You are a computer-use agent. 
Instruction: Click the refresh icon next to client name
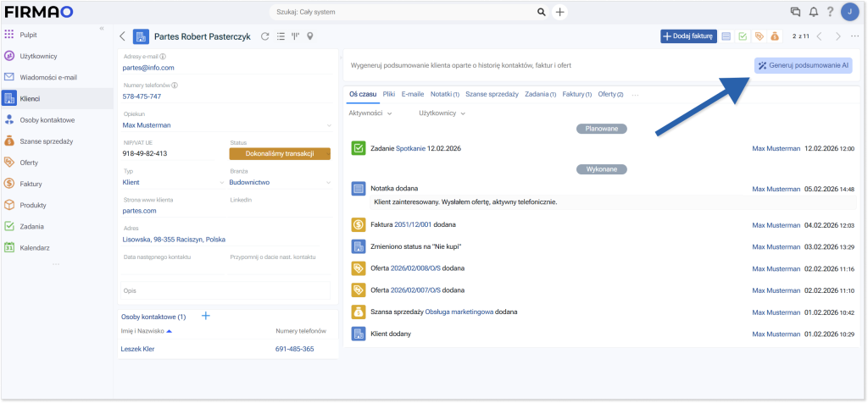pos(265,36)
